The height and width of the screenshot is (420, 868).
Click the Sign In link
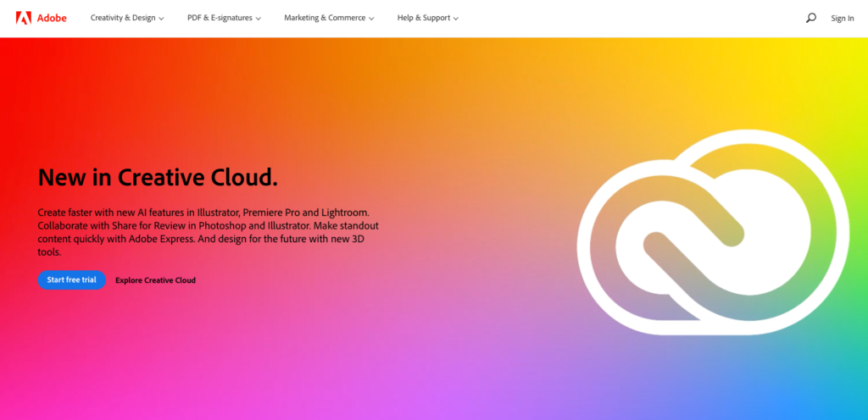(842, 18)
